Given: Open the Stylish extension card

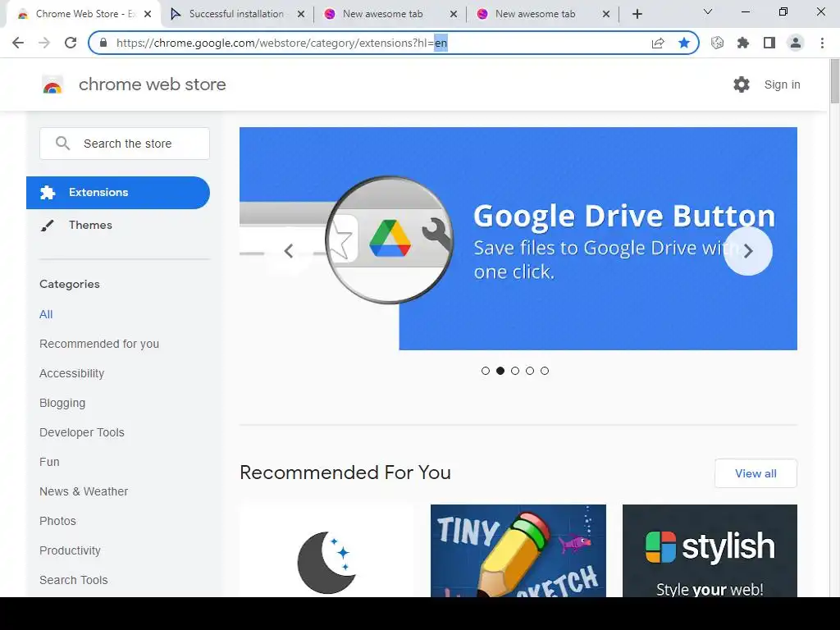Looking at the screenshot, I should 710,550.
